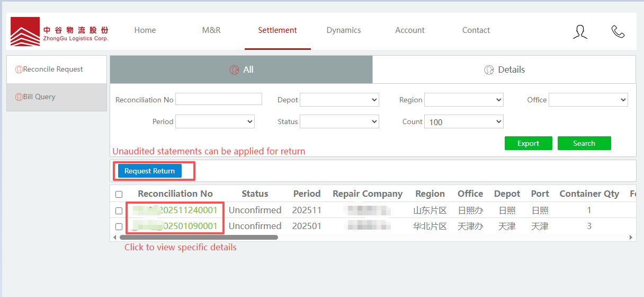Click the icon beside Reconcile Request
644x297 pixels.
[x=19, y=69]
